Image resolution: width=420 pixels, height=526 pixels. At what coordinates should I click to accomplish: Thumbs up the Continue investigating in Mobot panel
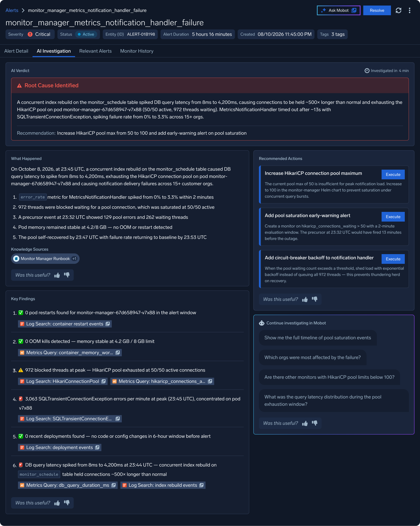pos(305,423)
